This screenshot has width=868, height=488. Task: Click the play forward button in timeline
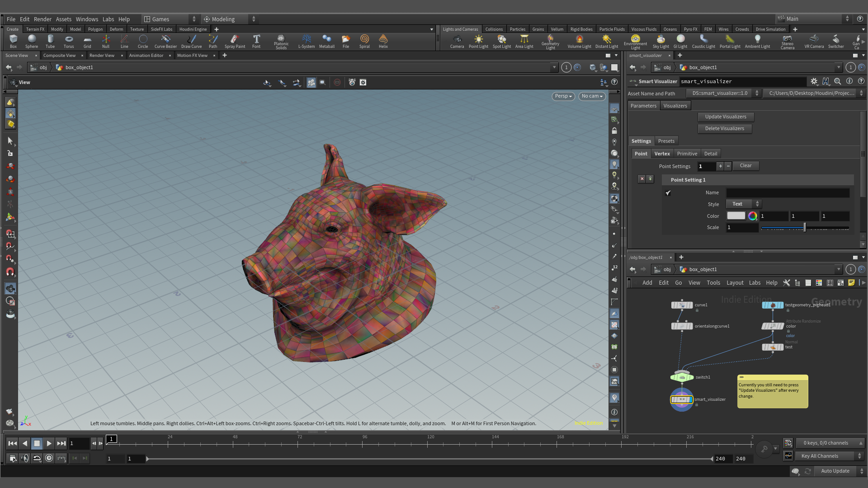point(49,443)
